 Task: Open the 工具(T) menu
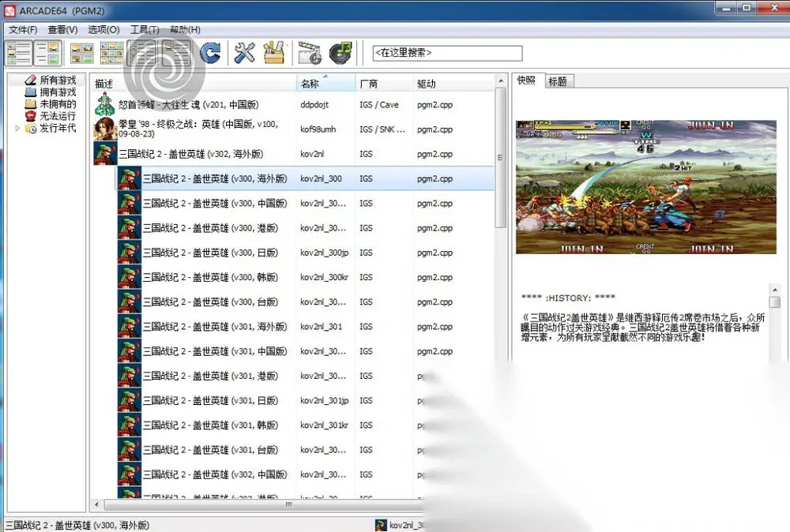pos(145,30)
